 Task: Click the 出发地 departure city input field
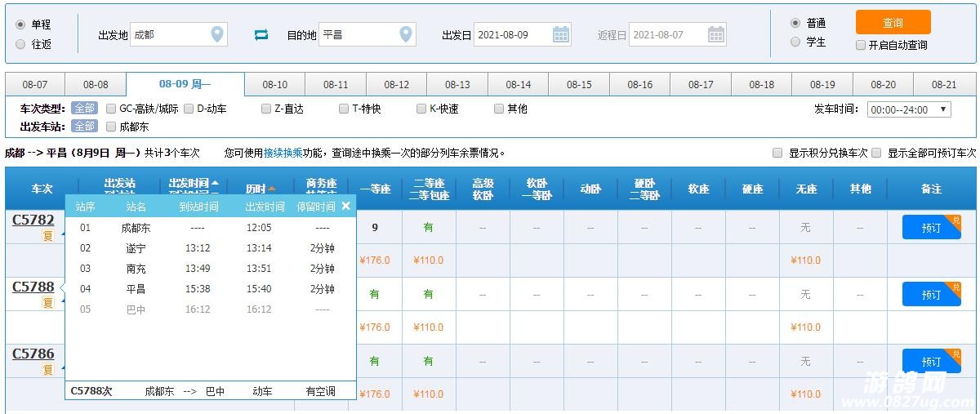coord(169,34)
